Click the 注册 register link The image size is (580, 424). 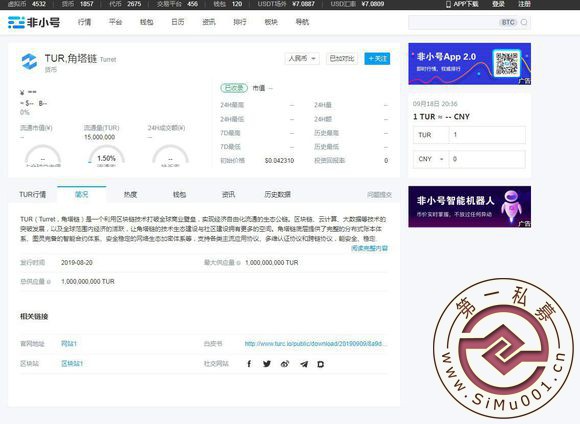click(525, 4)
